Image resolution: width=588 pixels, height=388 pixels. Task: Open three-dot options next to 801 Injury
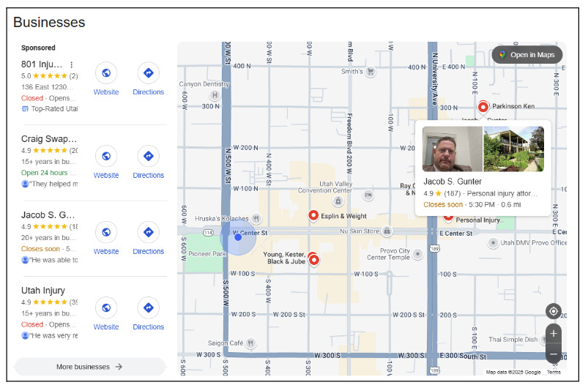tap(72, 64)
